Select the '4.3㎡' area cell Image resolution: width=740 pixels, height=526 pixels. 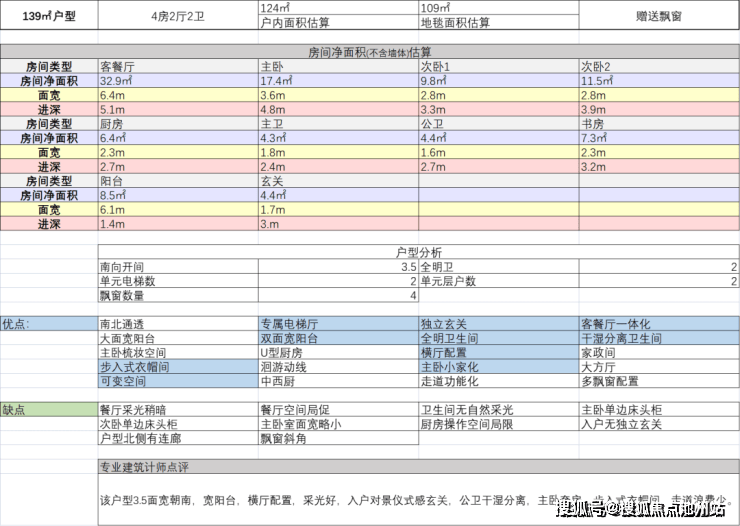(x=338, y=137)
